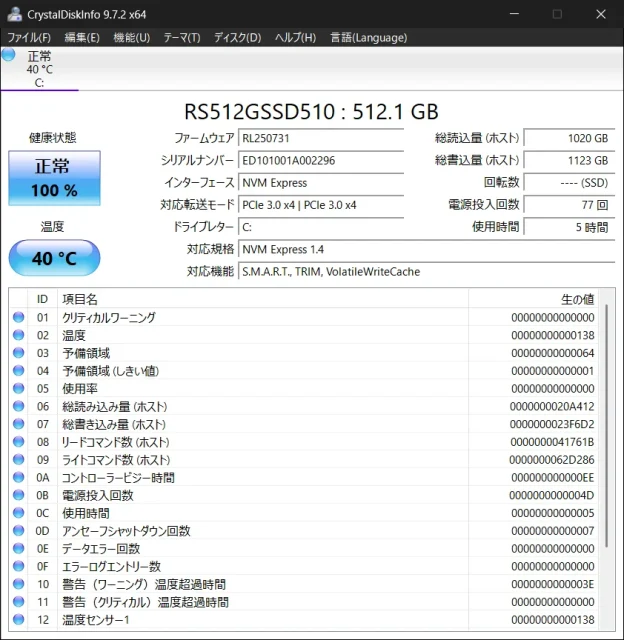This screenshot has height=640, width=624.
Task: Open the テーマ(T) menu
Action: pyautogui.click(x=183, y=37)
